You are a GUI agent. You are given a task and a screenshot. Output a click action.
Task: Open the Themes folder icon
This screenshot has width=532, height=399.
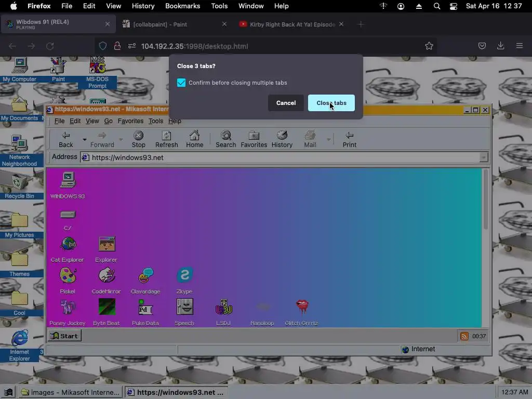pos(19,264)
